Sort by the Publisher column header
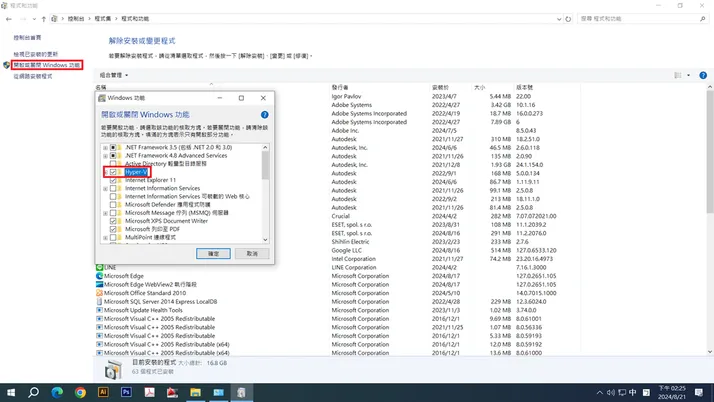 340,87
